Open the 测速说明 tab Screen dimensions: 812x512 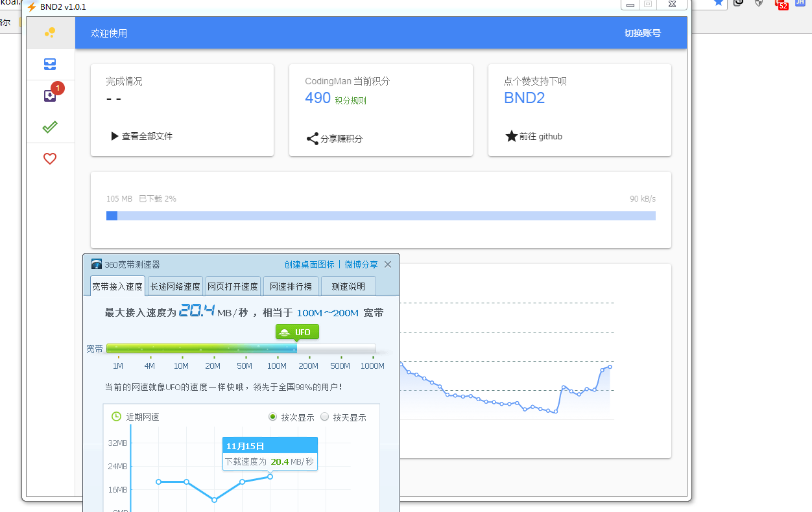pyautogui.click(x=348, y=286)
